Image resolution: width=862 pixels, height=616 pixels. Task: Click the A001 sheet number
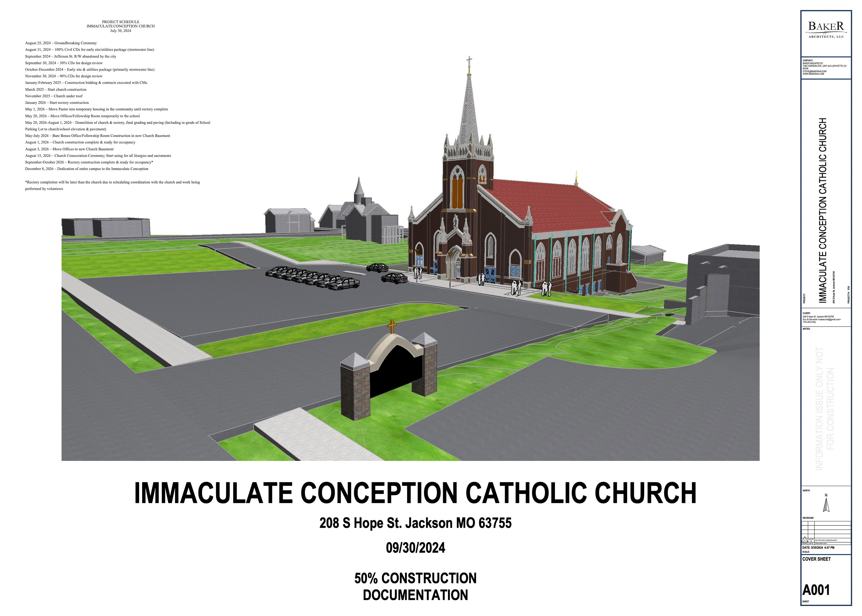pyautogui.click(x=816, y=590)
